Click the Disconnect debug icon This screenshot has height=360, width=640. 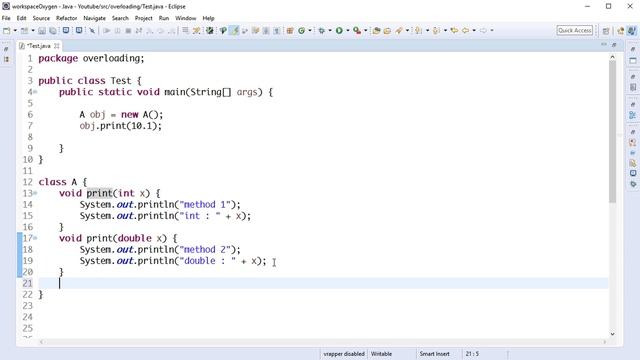click(x=139, y=31)
